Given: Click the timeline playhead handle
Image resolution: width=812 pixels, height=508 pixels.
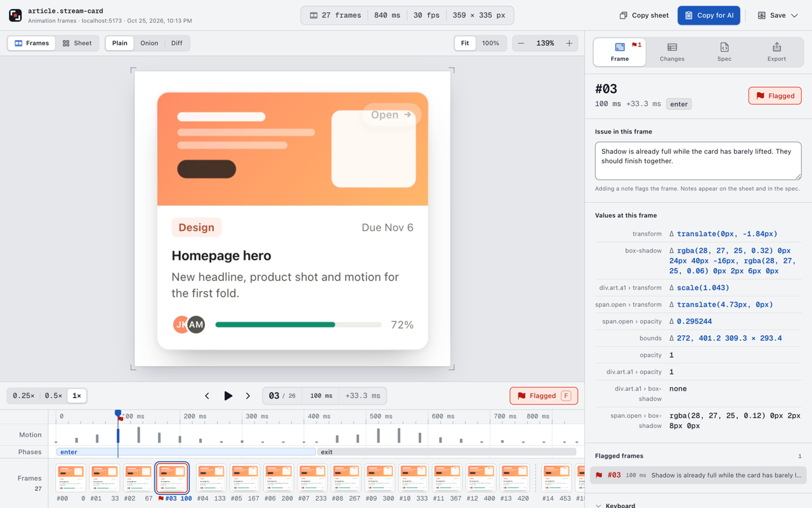Looking at the screenshot, I should tap(118, 414).
